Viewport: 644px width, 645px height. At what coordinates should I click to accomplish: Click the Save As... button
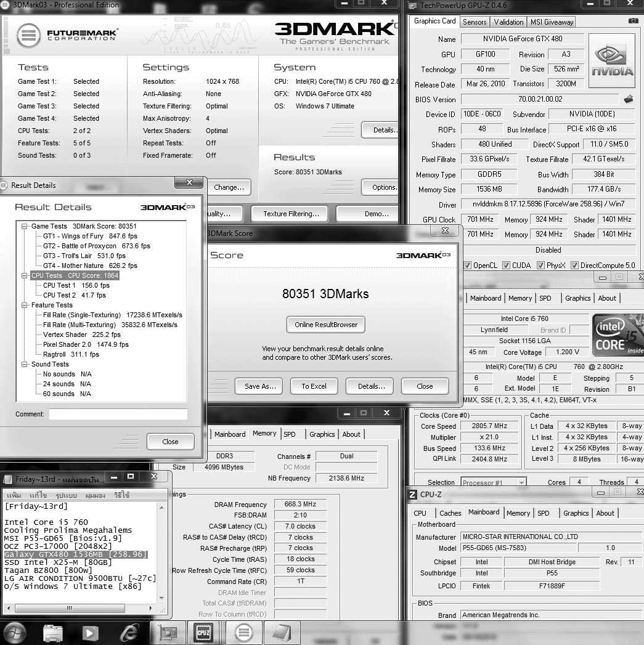pyautogui.click(x=259, y=386)
